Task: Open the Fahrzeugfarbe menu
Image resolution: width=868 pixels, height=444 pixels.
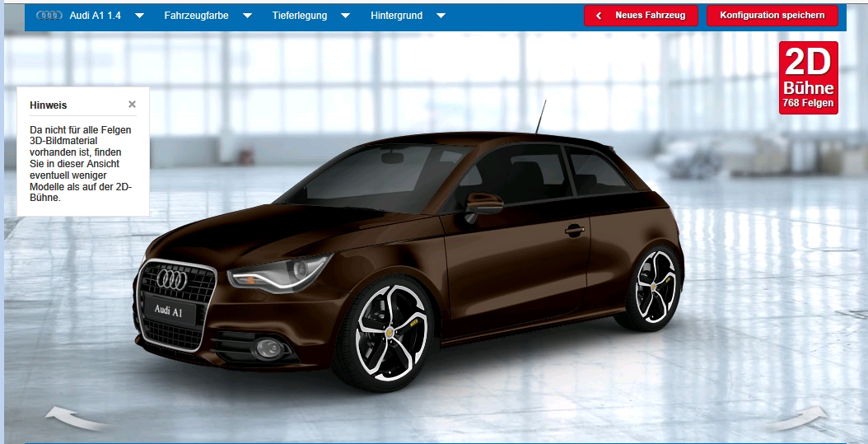Action: point(196,16)
